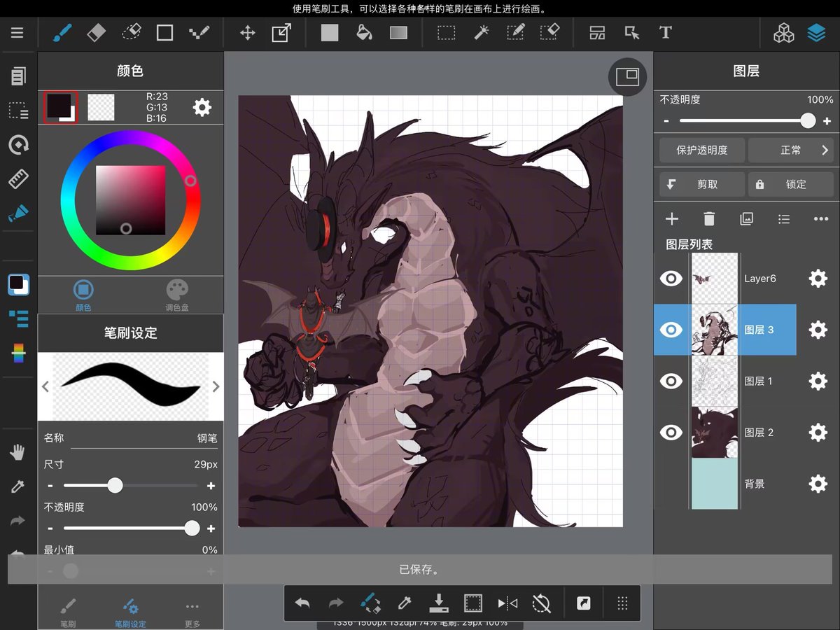Increase brush 尺寸 with plus button
The width and height of the screenshot is (840, 630).
pos(211,486)
